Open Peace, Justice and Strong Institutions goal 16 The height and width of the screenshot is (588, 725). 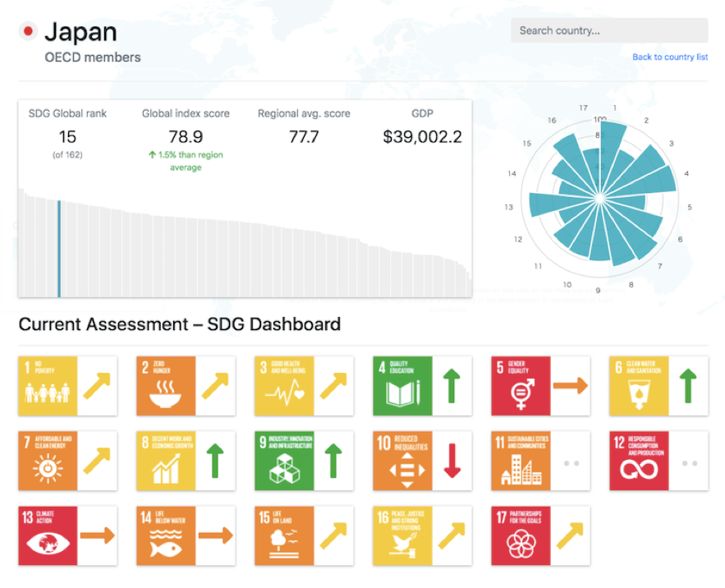(402, 535)
